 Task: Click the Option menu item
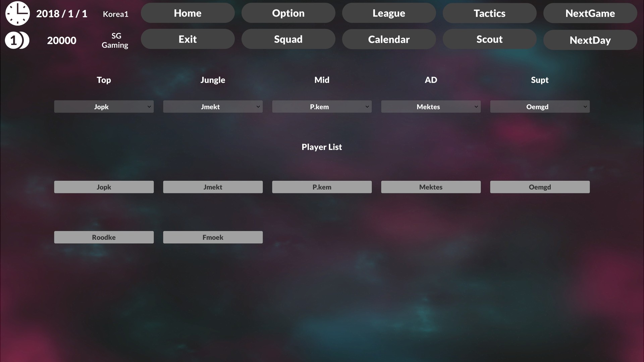click(288, 13)
